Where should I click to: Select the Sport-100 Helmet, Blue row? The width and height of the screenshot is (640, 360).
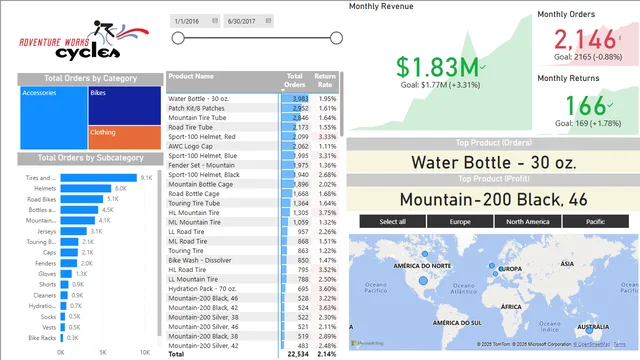pyautogui.click(x=252, y=156)
